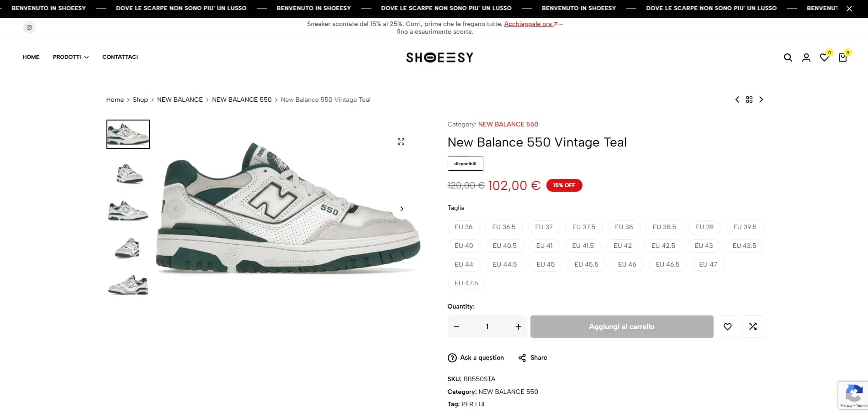Click Aggiungi al carrello button

pos(622,326)
